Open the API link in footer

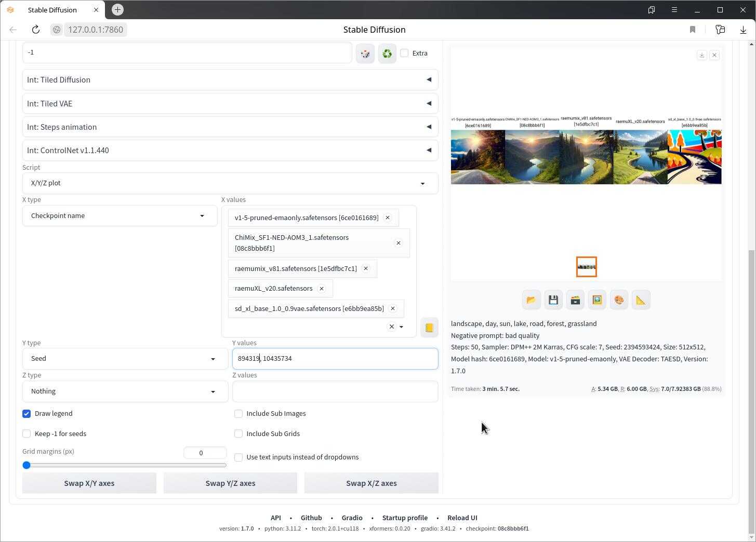tap(276, 518)
